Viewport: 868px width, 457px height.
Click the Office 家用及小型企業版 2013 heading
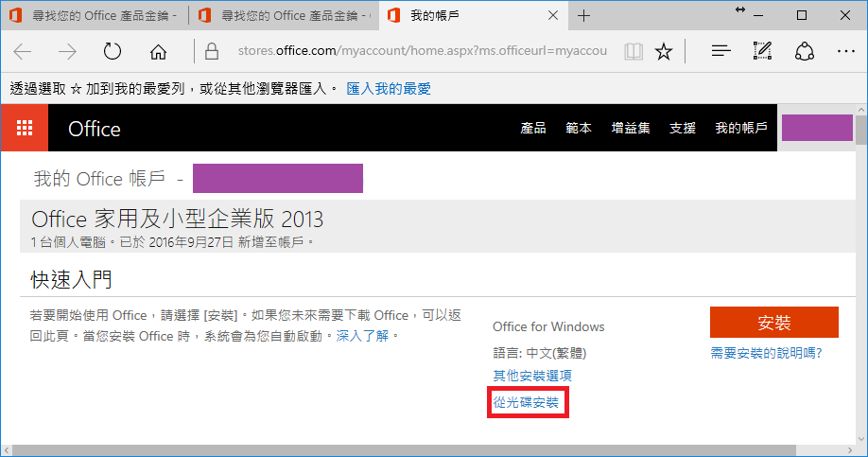(177, 220)
